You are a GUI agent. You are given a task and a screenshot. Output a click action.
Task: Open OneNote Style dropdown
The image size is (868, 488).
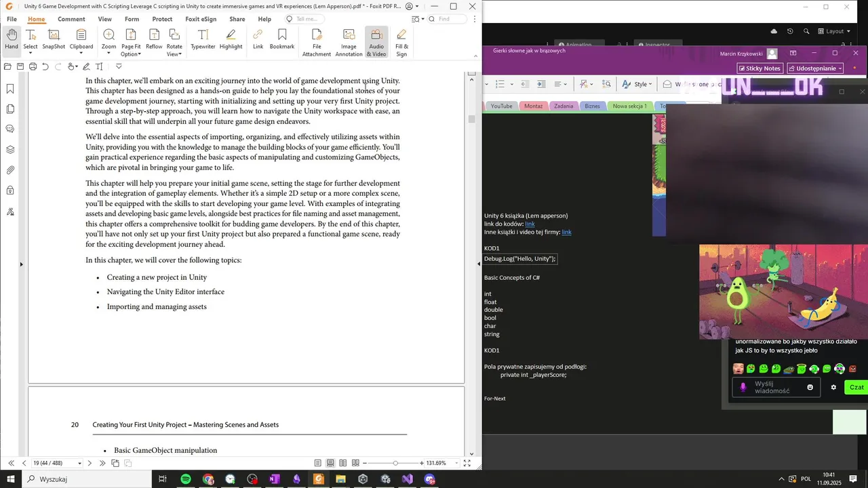[x=638, y=84]
